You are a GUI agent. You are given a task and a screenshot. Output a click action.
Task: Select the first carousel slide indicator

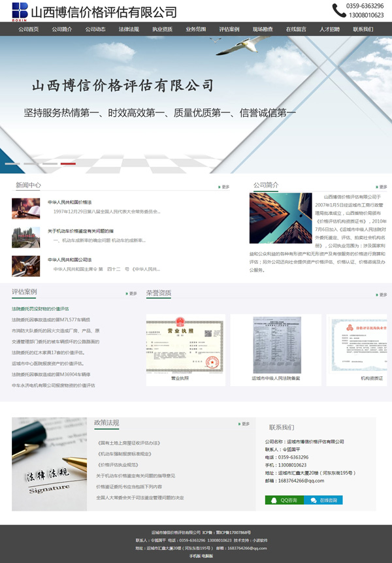pyautogui.click(x=12, y=163)
